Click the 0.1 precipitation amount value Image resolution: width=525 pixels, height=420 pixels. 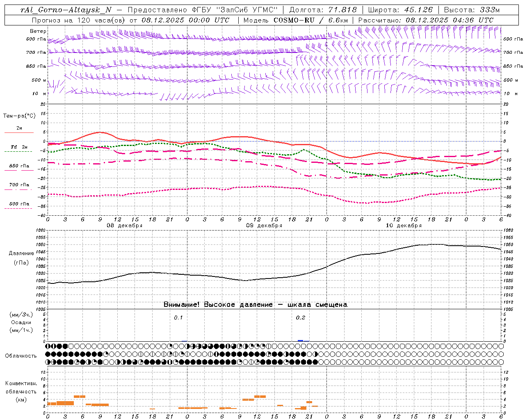pos(178,317)
